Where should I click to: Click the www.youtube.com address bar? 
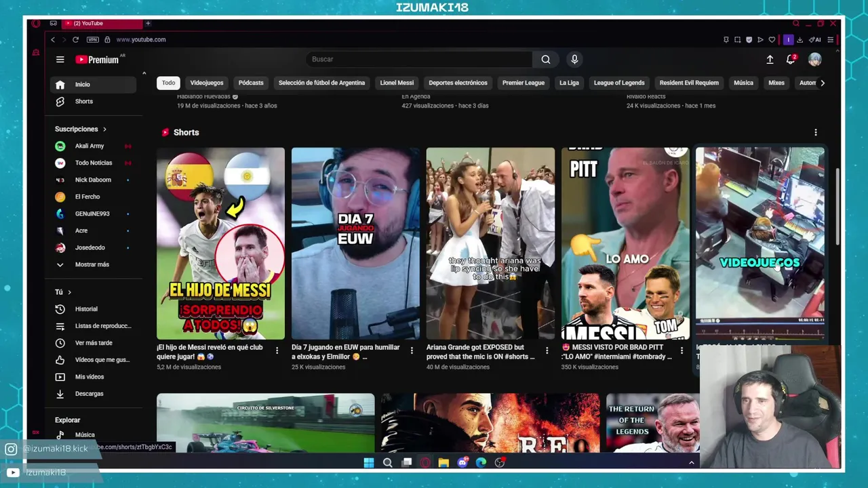pos(141,39)
